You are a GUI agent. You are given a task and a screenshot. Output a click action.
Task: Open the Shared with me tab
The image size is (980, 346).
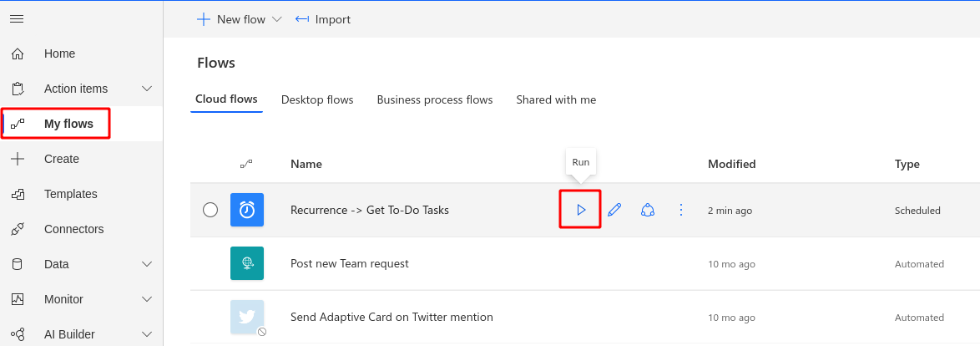tap(556, 99)
